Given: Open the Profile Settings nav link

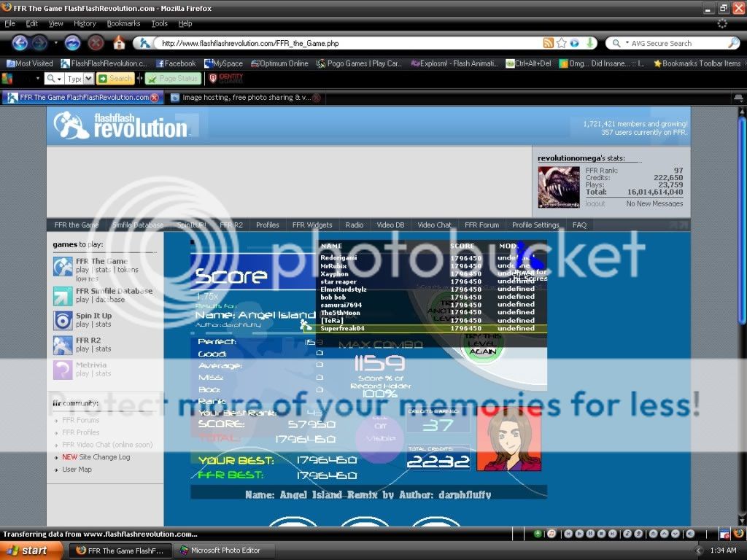Looking at the screenshot, I should tap(535, 225).
